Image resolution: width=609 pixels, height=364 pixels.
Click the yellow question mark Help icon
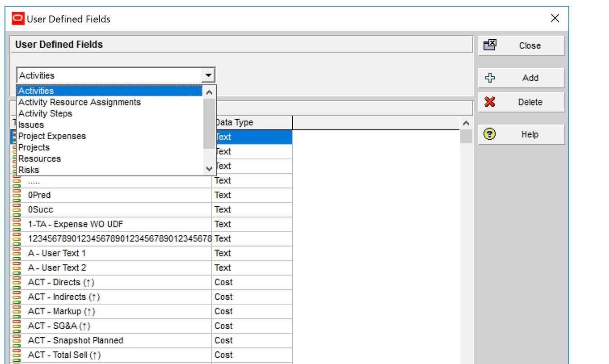pos(490,134)
